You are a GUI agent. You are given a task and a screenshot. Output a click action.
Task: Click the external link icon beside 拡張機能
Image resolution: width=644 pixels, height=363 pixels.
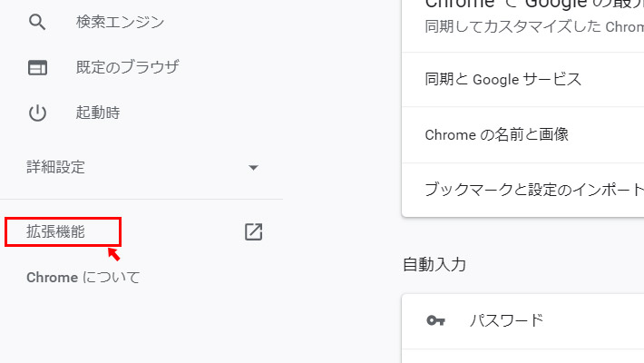pyautogui.click(x=254, y=231)
